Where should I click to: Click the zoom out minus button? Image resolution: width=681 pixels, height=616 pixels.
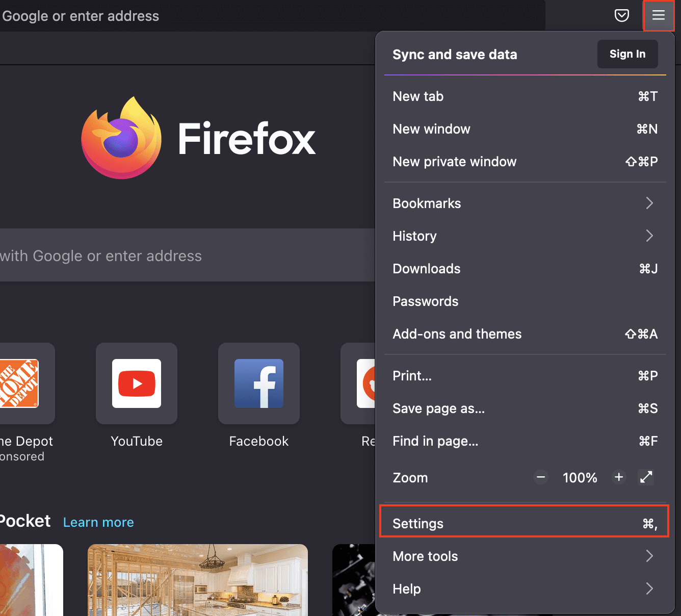click(x=541, y=477)
